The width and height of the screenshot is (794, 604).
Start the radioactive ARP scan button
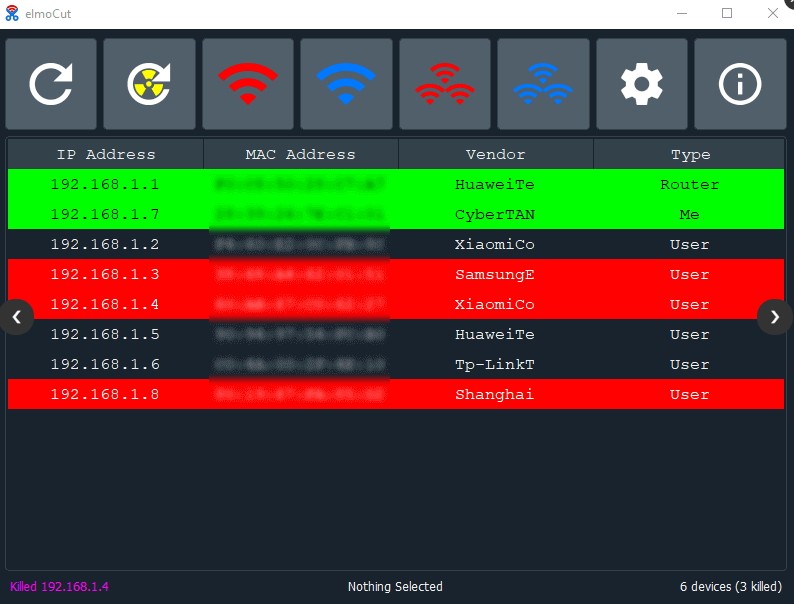149,84
